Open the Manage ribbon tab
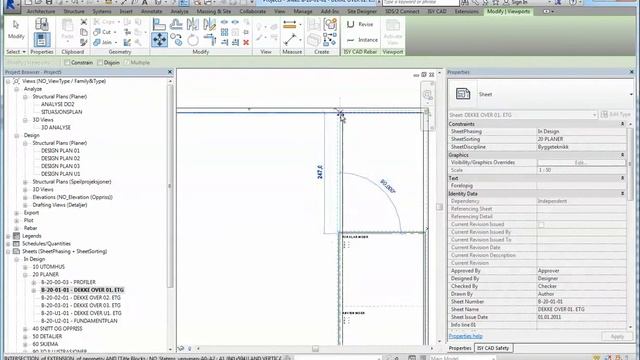640x360 pixels. pos(303,11)
